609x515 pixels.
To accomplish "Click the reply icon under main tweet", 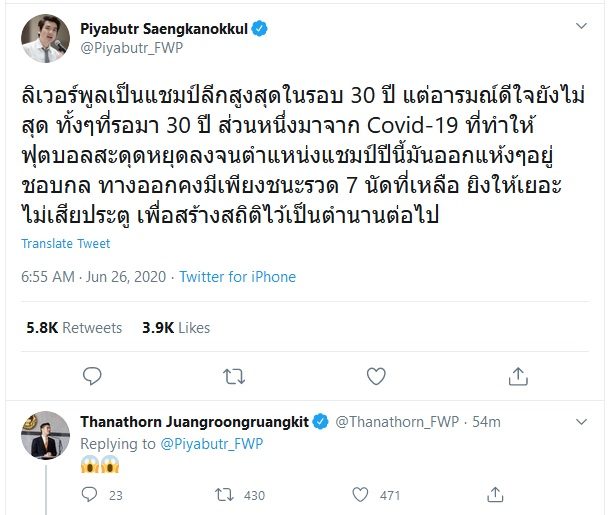I will tap(92, 376).
